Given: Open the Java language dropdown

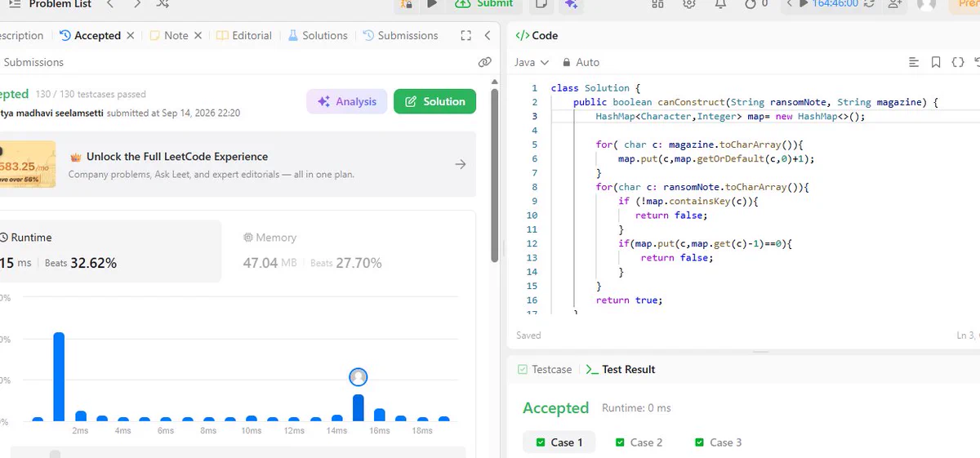Looking at the screenshot, I should pyautogui.click(x=532, y=62).
